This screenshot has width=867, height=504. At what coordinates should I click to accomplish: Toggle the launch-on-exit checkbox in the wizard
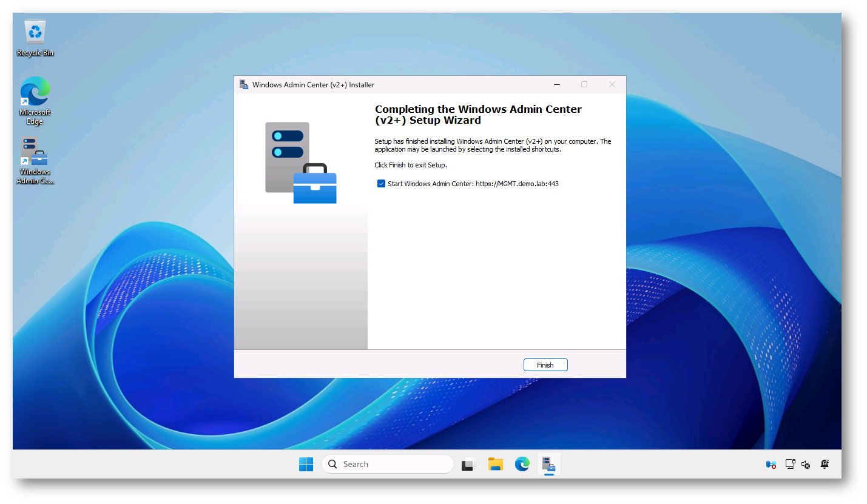click(381, 183)
